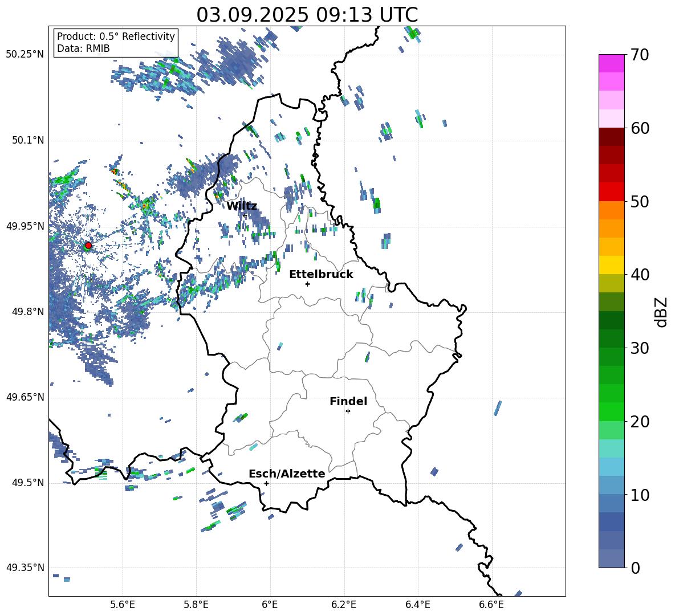Screen dimensions: 675x616
Task: Click the 5.8°E longitude label
Action: point(196,605)
